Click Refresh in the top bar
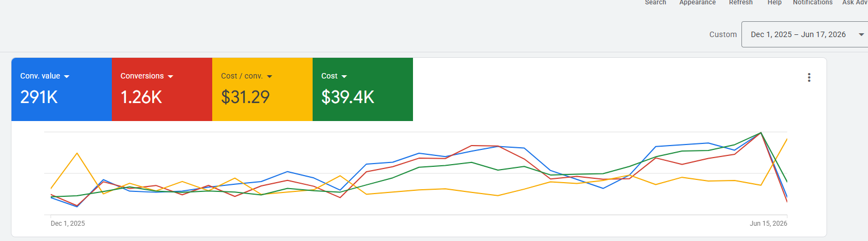Viewport: 868px width, 241px height. coord(741,2)
